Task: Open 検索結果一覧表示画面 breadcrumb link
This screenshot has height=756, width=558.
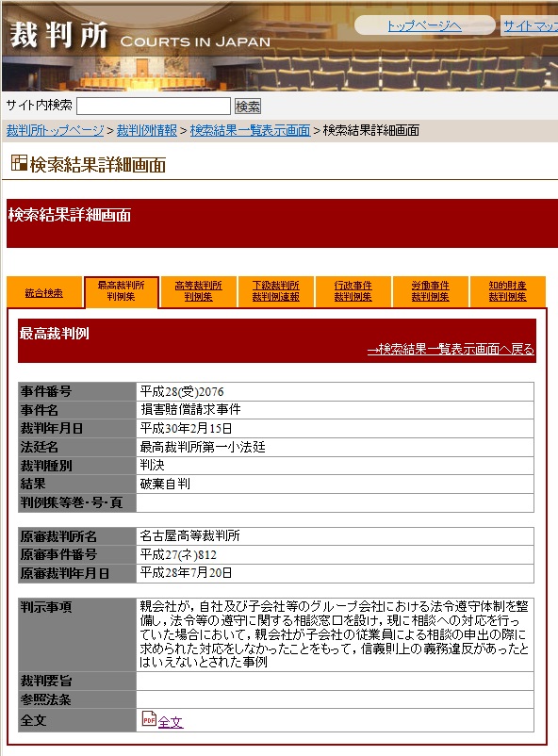Action: coord(250,130)
